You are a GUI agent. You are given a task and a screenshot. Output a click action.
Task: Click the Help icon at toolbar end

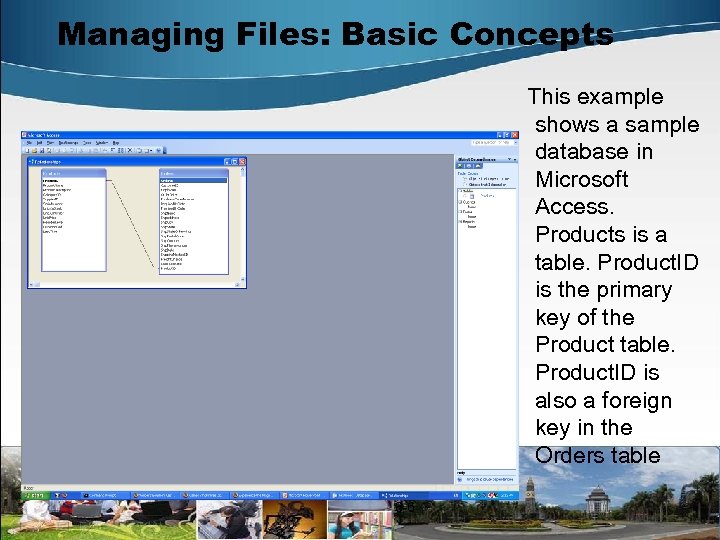point(158,150)
